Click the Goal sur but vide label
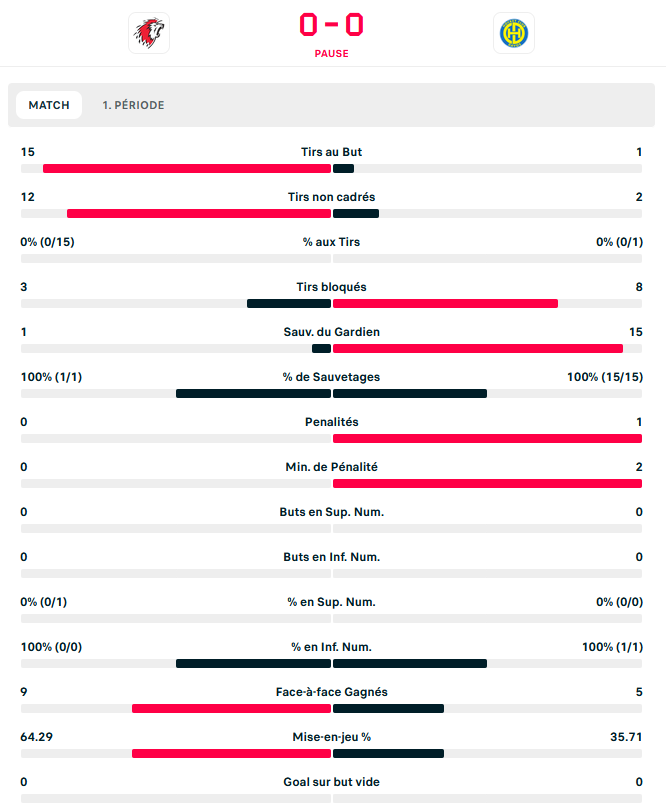 click(x=331, y=782)
